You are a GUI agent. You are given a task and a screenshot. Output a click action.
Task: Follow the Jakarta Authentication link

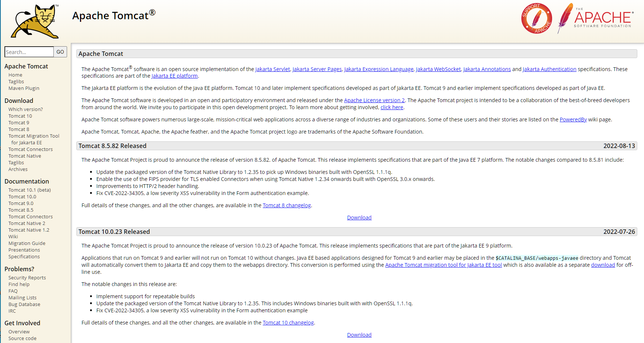coord(550,69)
